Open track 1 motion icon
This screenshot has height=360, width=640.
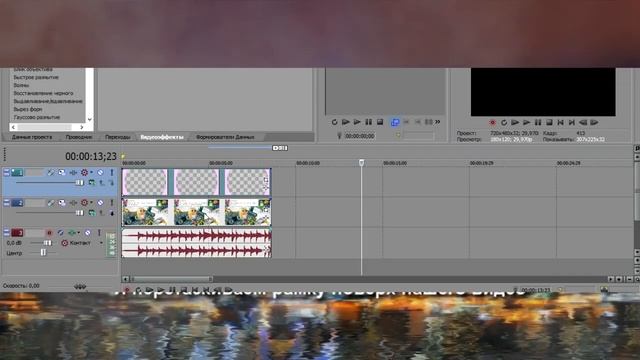point(62,173)
